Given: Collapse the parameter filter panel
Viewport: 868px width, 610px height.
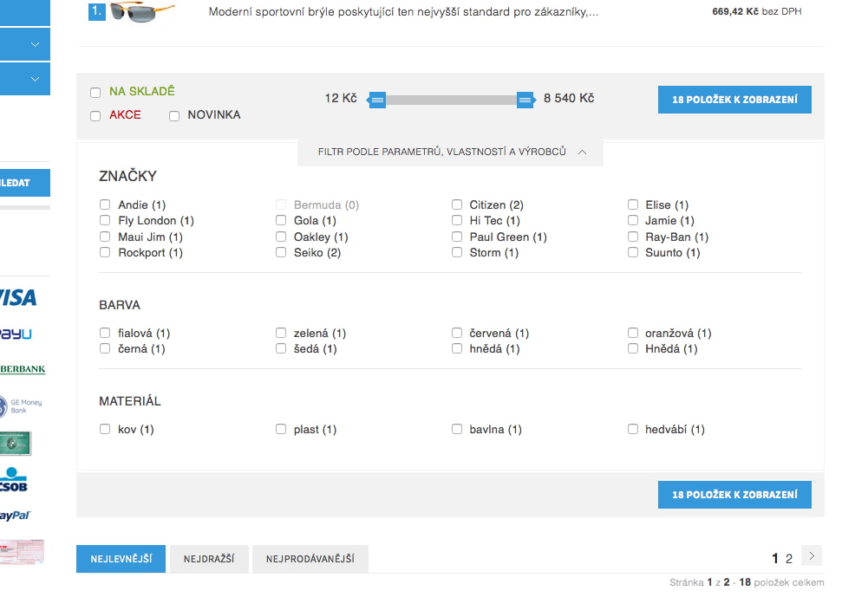Looking at the screenshot, I should click(x=451, y=152).
